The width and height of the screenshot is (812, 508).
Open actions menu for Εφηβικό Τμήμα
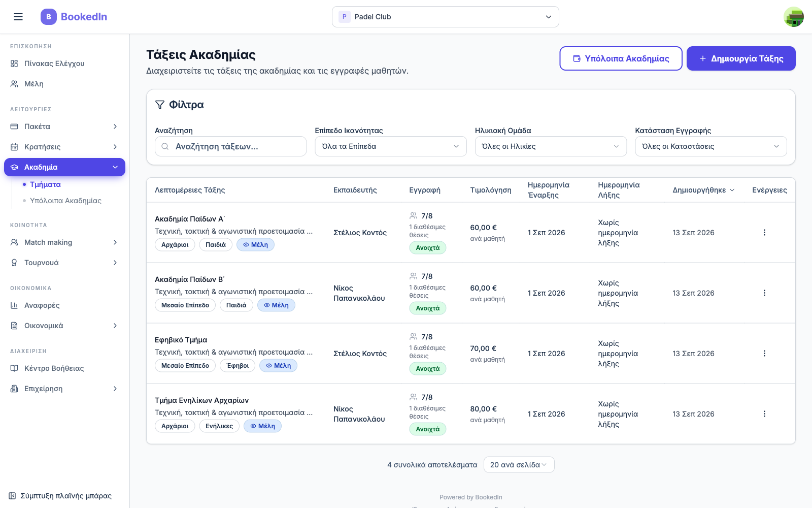click(764, 354)
